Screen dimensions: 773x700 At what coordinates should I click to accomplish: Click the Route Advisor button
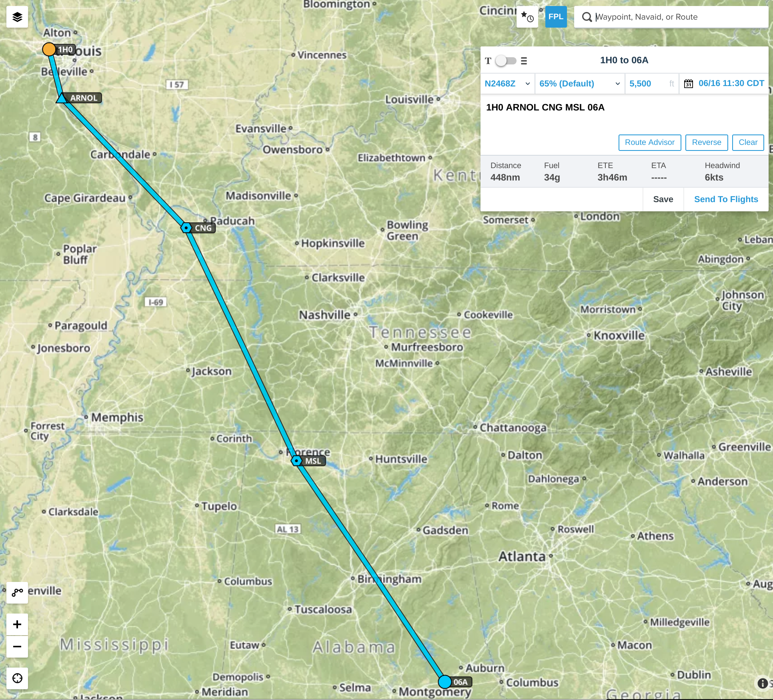[x=649, y=142]
